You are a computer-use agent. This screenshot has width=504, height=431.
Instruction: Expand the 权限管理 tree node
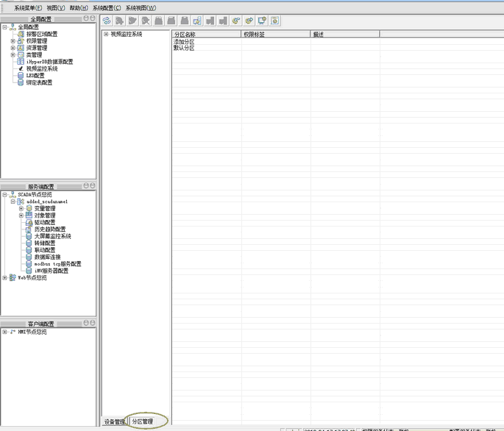pyautogui.click(x=13, y=41)
